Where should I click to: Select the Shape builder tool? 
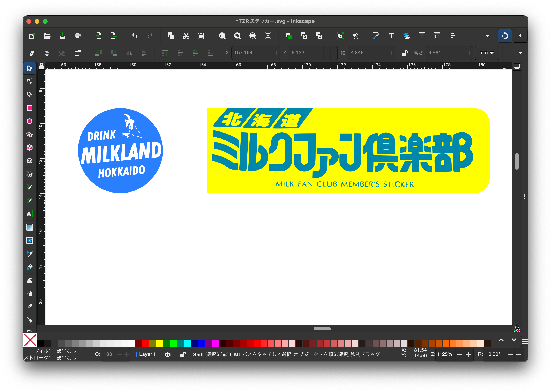30,95
